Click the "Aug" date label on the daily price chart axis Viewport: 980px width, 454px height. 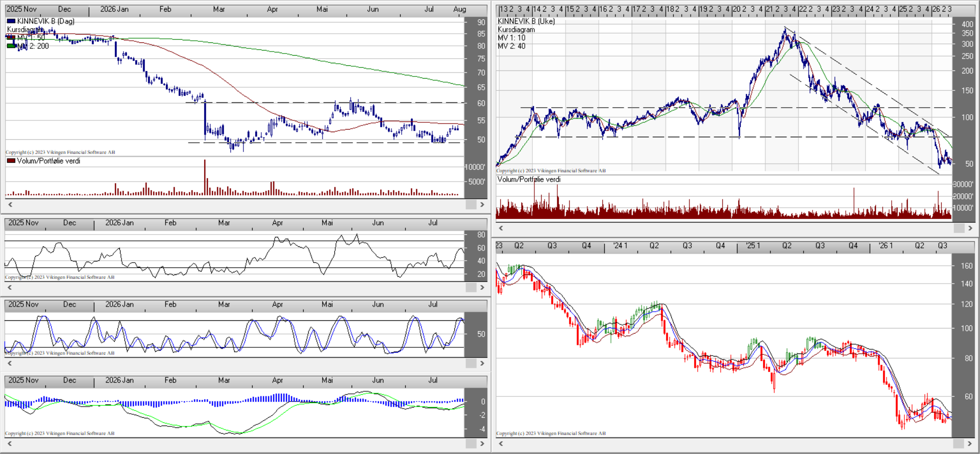point(460,9)
